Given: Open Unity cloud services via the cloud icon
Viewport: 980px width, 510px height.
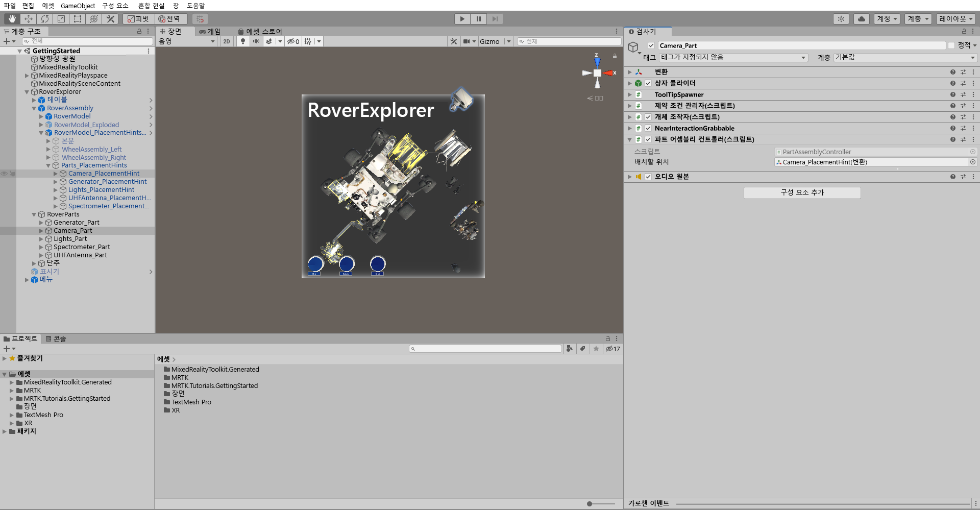Looking at the screenshot, I should point(862,18).
